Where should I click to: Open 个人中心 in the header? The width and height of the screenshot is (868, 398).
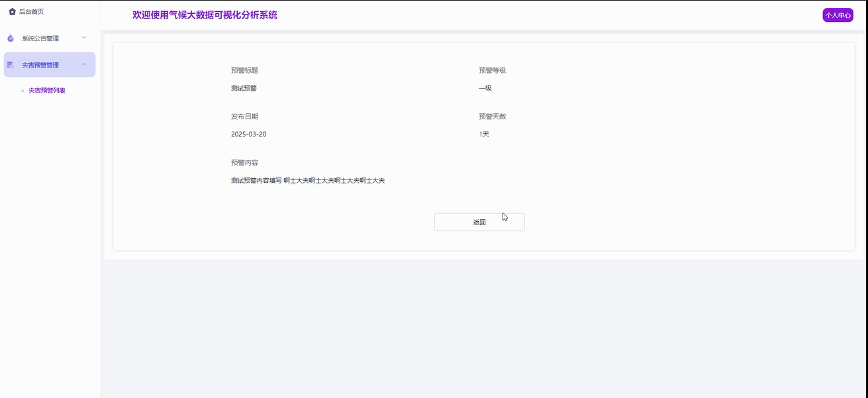838,15
